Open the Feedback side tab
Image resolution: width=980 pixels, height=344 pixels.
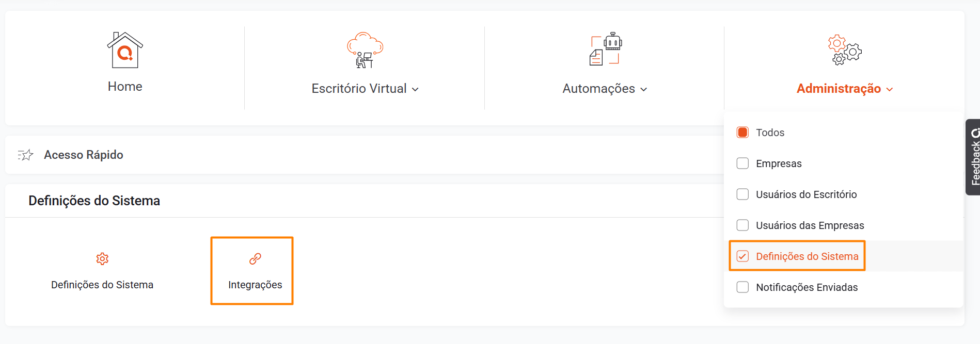tap(973, 157)
